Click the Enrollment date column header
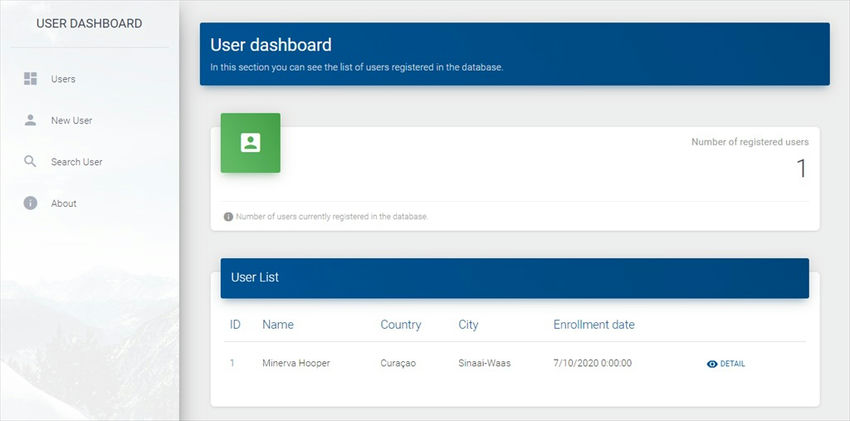 coord(593,325)
